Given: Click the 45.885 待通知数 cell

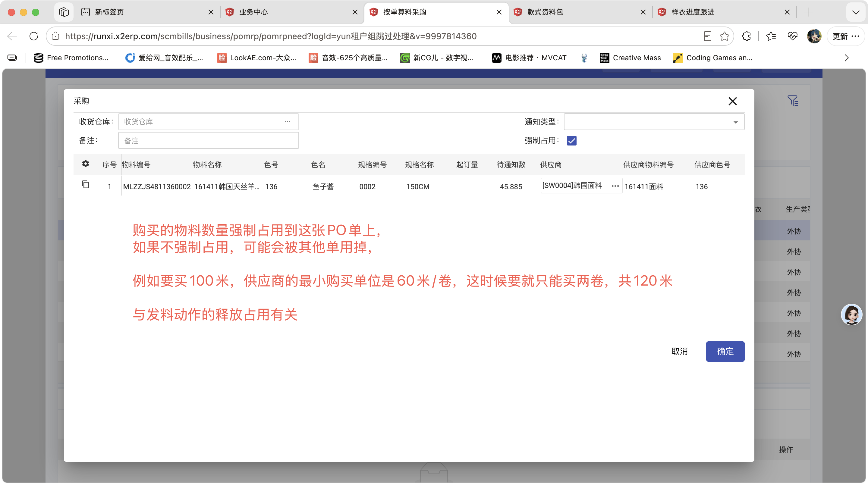Looking at the screenshot, I should tap(511, 186).
